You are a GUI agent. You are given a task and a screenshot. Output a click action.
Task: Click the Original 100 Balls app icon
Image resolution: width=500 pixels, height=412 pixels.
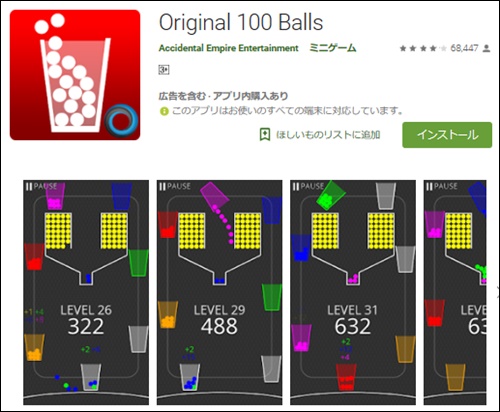(75, 75)
